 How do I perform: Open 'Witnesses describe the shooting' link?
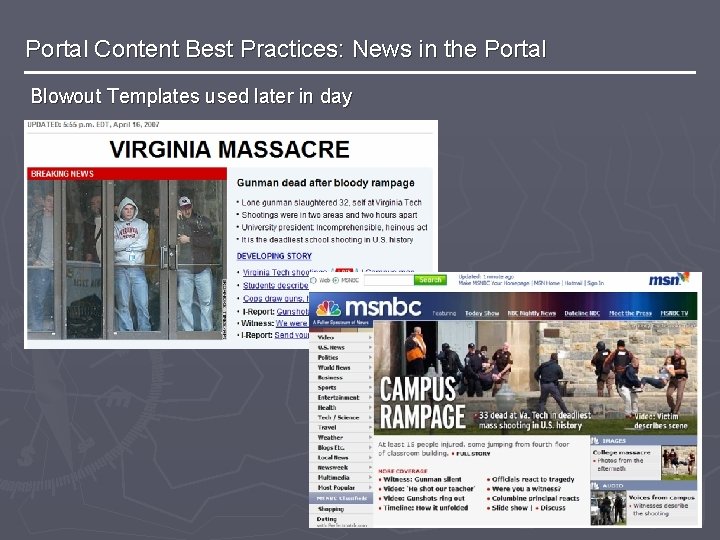pyautogui.click(x=660, y=509)
